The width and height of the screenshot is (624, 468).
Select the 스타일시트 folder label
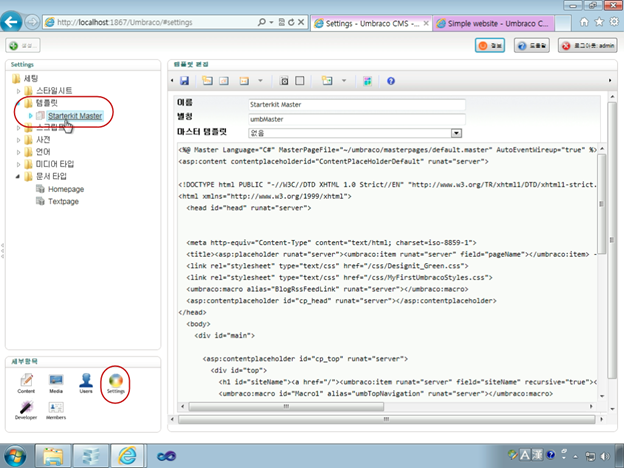click(54, 91)
